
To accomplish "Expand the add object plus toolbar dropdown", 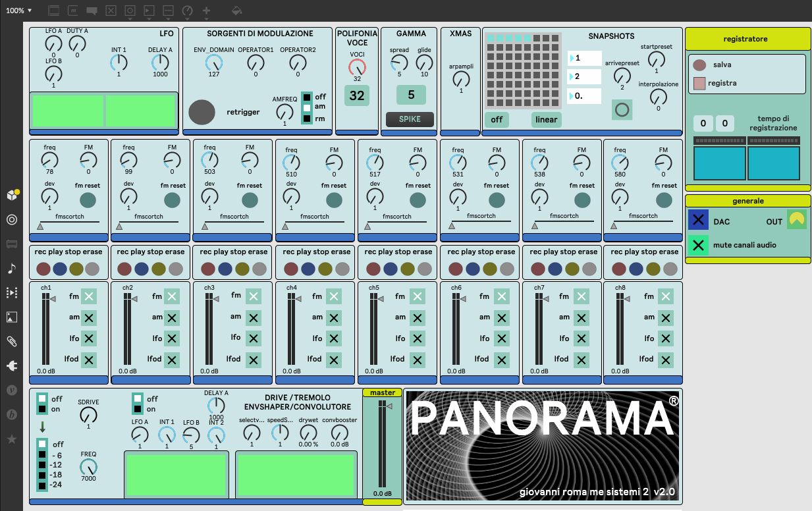I will 207,11.
